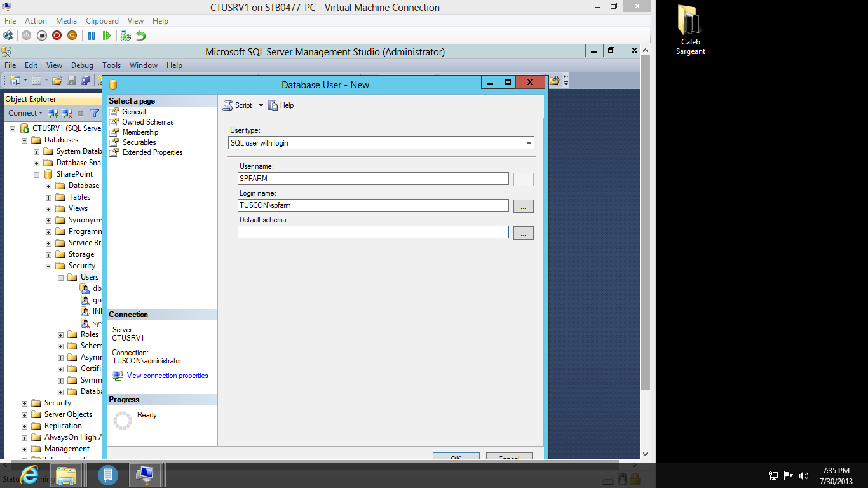Open the Media menu of VM Connection
Viewport: 868px width, 488px height.
66,21
